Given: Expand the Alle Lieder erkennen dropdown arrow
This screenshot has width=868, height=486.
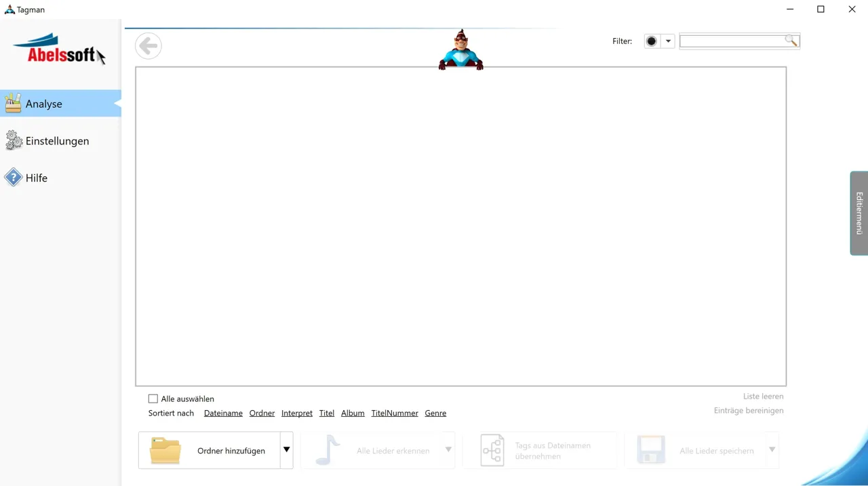Looking at the screenshot, I should pyautogui.click(x=448, y=450).
